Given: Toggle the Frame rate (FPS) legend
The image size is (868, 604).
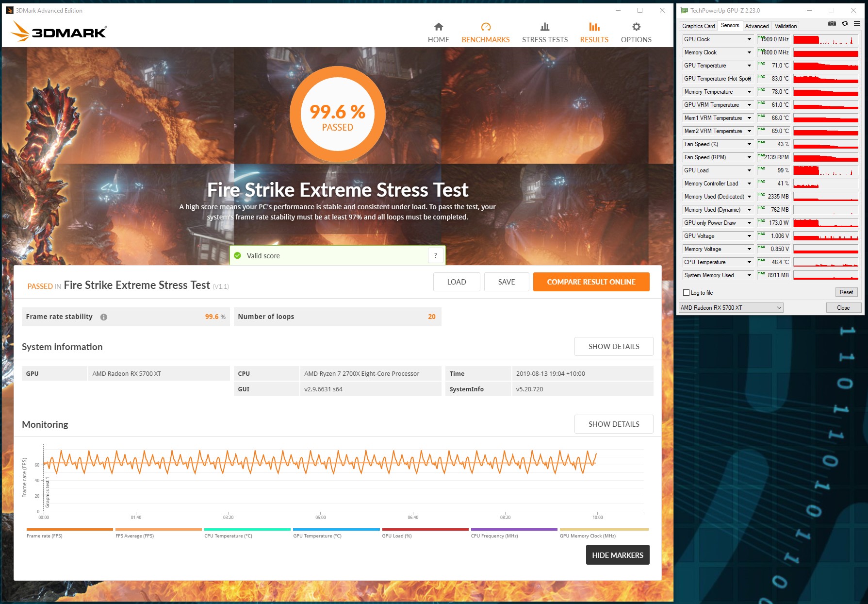Looking at the screenshot, I should click(x=70, y=533).
